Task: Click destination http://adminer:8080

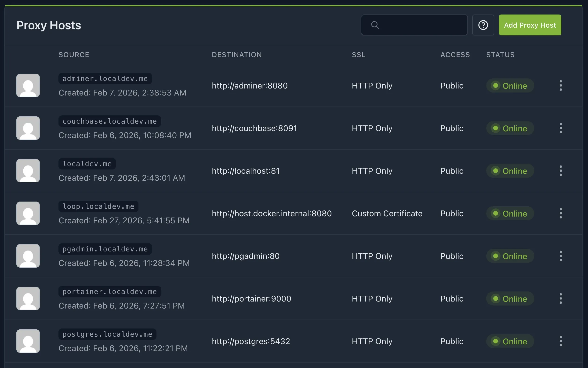Action: click(x=250, y=86)
